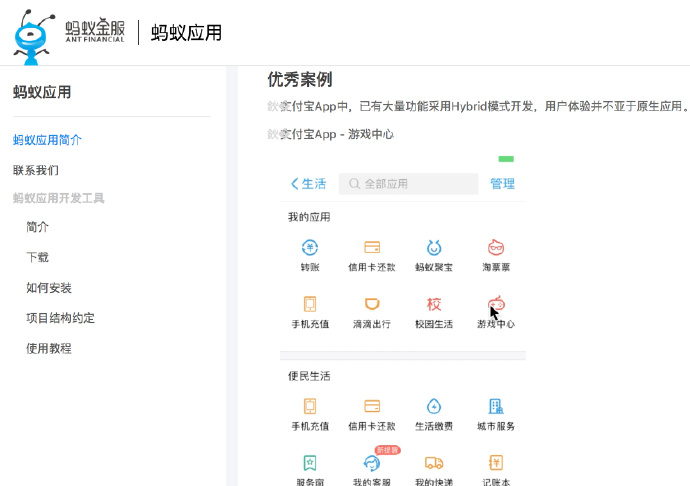Screen dimensions: 690x486
Task: Open the 简介 sidebar item
Action: [37, 227]
